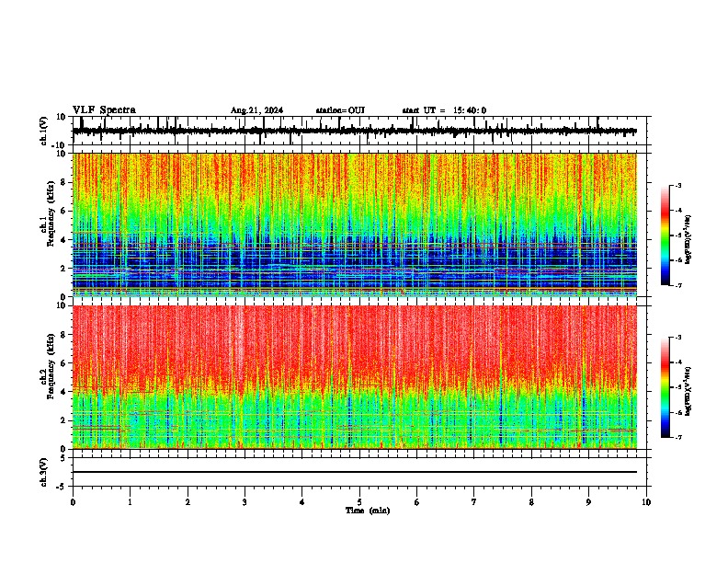Click time axis tick label "8"
The width and height of the screenshot is (728, 563).
tap(531, 502)
